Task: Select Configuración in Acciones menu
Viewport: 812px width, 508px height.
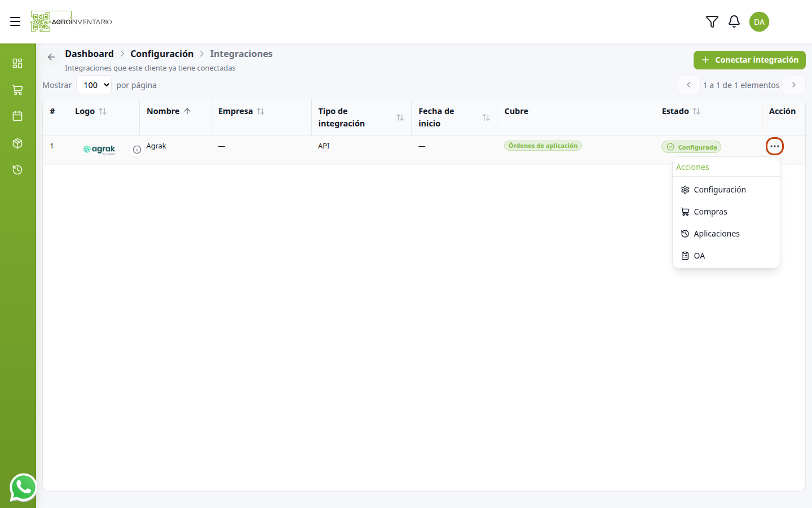Action: pyautogui.click(x=726, y=190)
